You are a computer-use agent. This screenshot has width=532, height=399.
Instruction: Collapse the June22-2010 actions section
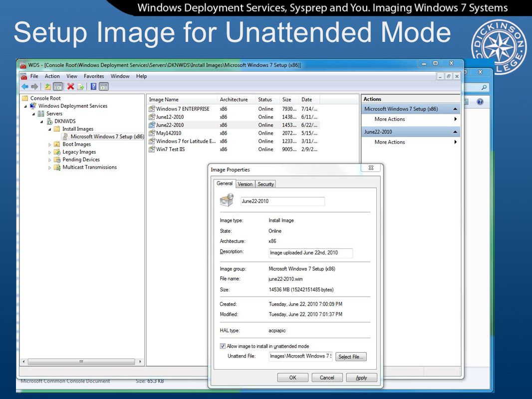tap(455, 132)
